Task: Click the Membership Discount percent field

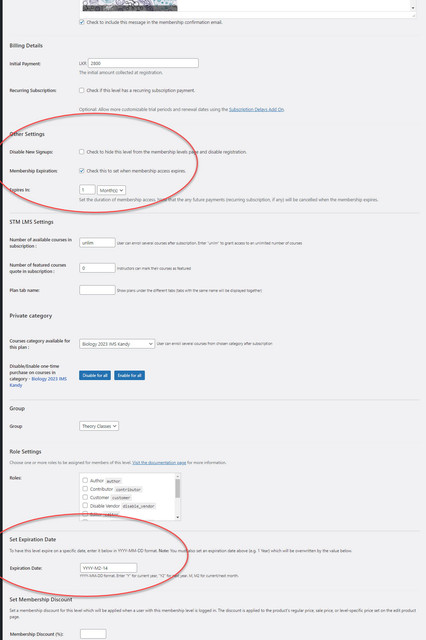Action: (93, 634)
